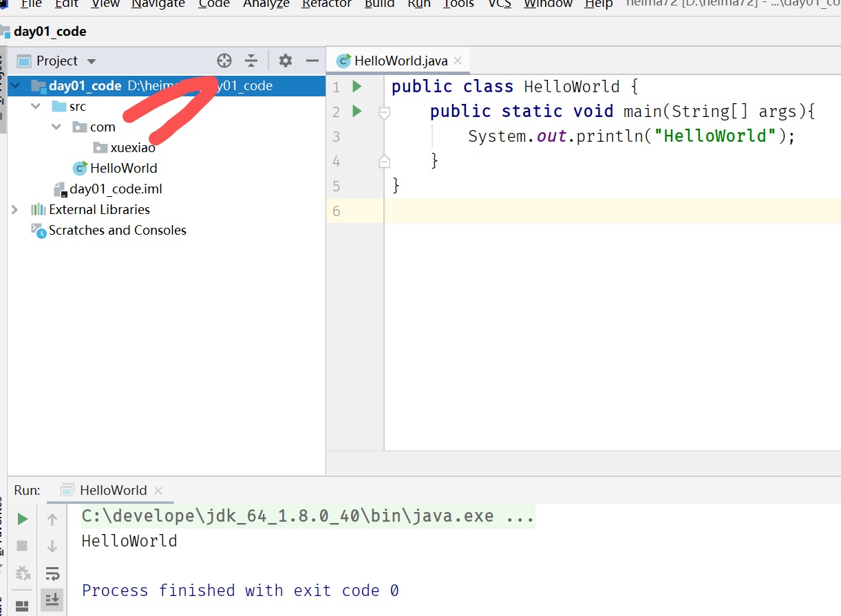841x616 pixels.
Task: Select the HelloWorld class in project tree
Action: [123, 168]
